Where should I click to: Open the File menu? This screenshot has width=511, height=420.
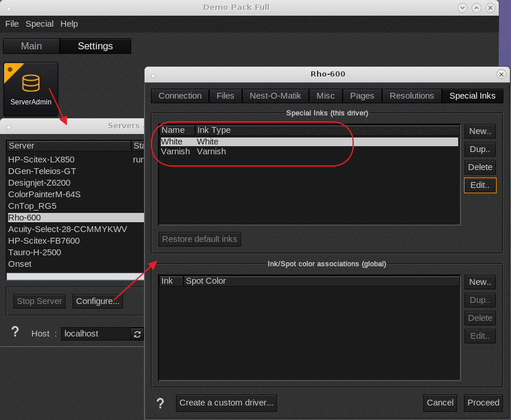pyautogui.click(x=12, y=24)
